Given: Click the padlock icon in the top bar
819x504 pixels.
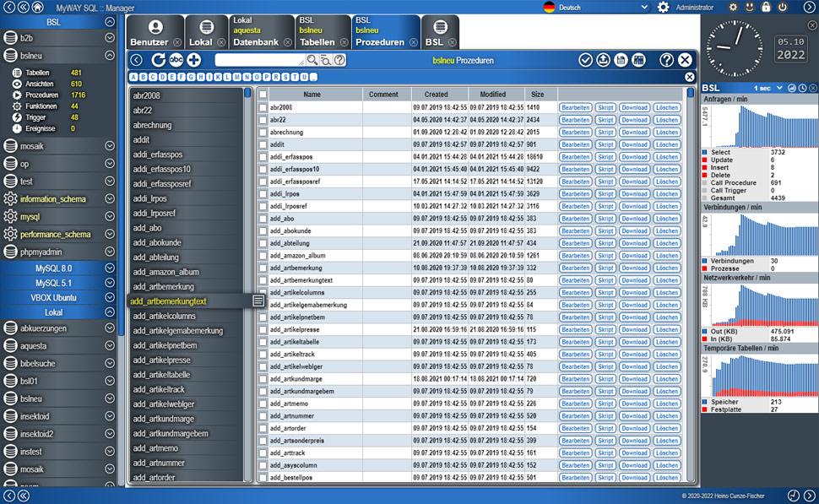Looking at the screenshot, I should pos(766,7).
